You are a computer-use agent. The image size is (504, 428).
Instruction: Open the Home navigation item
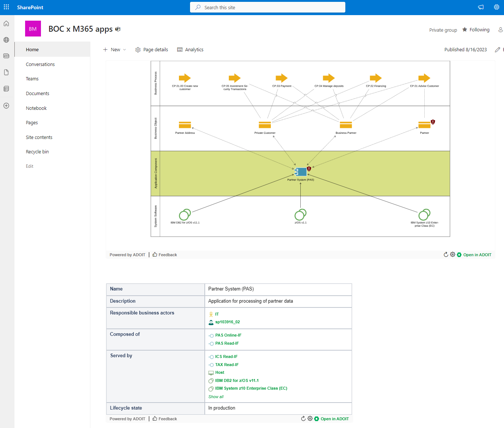click(52, 49)
